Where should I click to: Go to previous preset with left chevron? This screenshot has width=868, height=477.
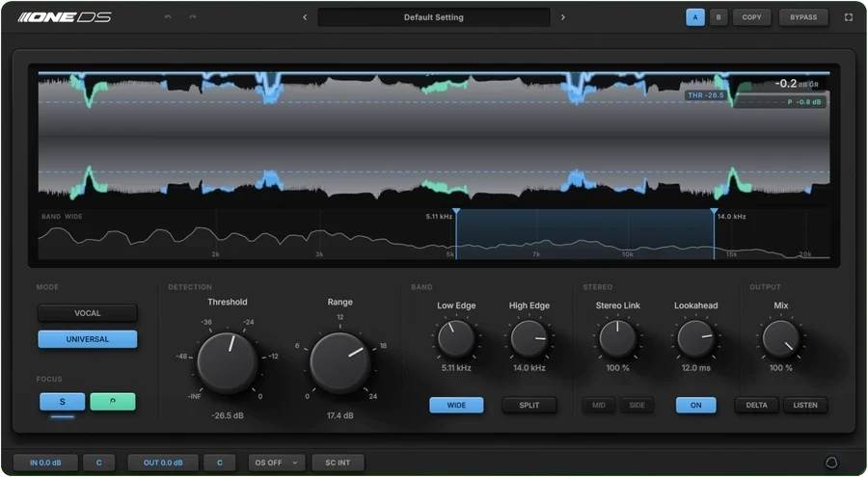pos(305,17)
